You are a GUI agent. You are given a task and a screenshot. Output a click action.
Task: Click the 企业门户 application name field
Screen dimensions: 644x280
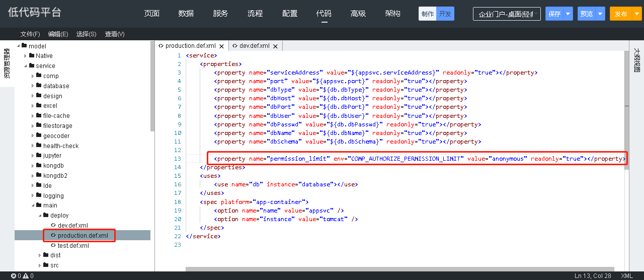coord(507,14)
